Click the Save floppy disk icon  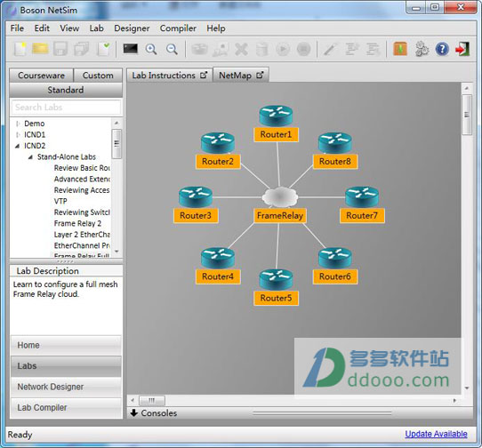[60, 49]
